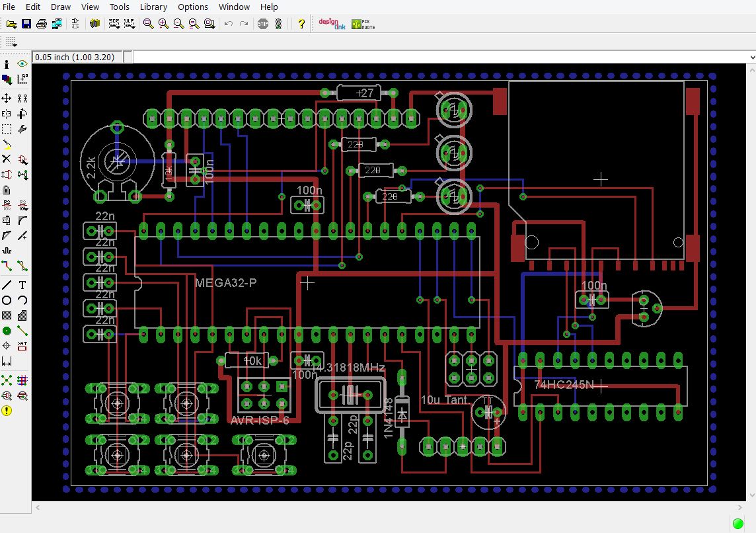Redo the last undone action
Screen dimensions: 756x533
(x=244, y=24)
